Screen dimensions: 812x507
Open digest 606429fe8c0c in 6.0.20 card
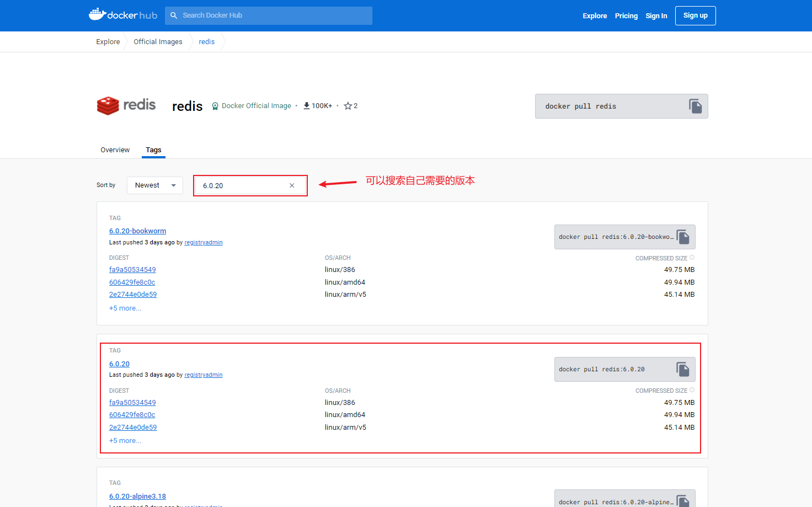[132, 415]
